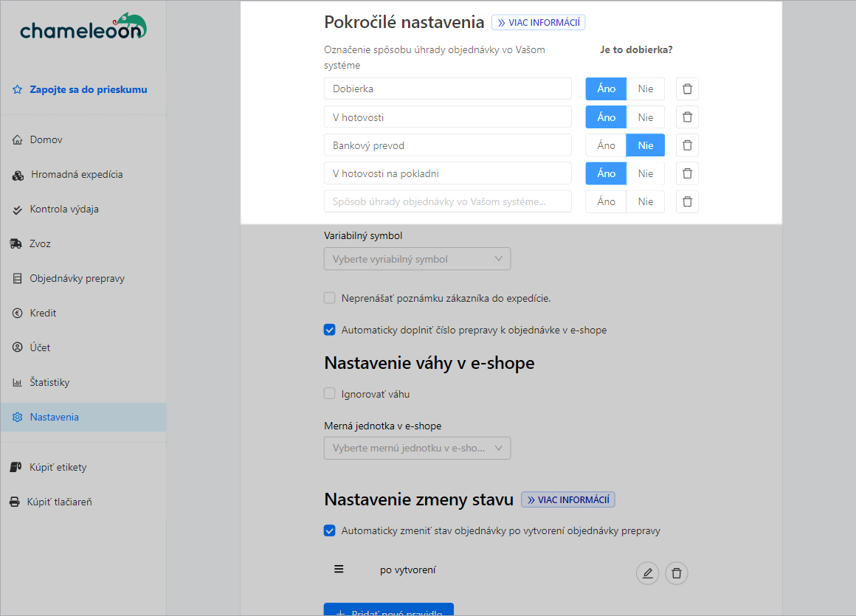
Task: Open Hromadná expedícia in sidebar
Action: 76,175
